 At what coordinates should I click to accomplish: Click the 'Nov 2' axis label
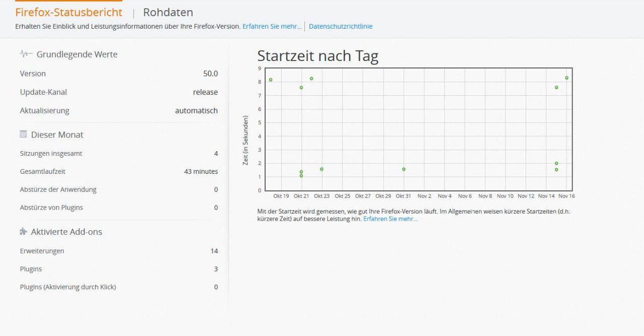pos(424,196)
